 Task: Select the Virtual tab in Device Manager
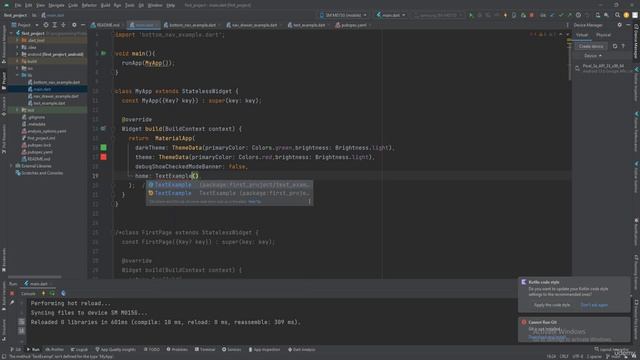[582, 35]
